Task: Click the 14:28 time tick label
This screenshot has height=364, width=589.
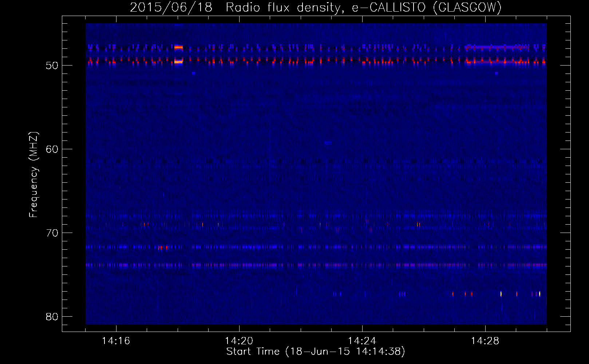Action: click(x=485, y=341)
